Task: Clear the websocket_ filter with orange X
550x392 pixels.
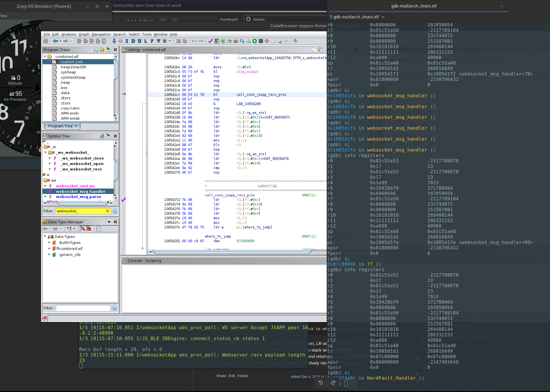Action: pyautogui.click(x=108, y=211)
